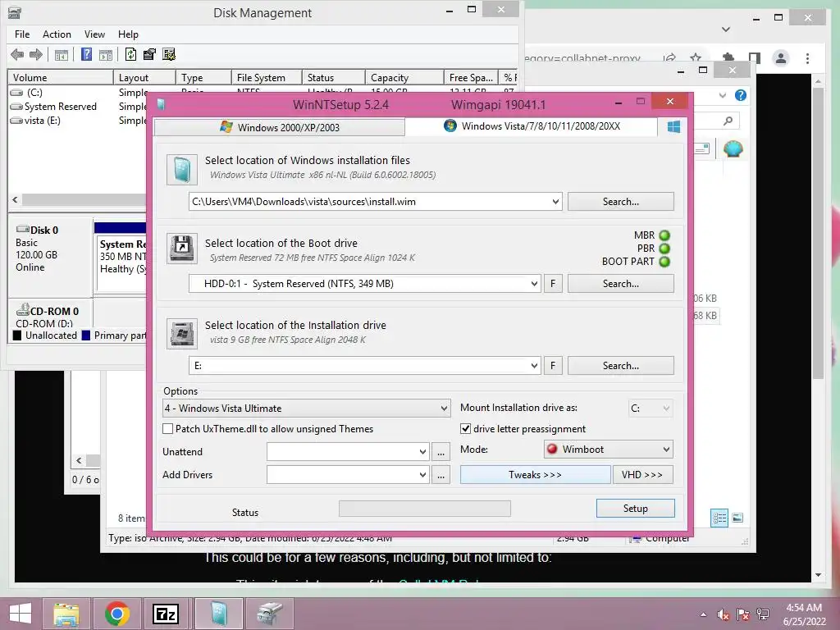Open Chrome from the taskbar
Screen dimensions: 840x630
[117, 614]
